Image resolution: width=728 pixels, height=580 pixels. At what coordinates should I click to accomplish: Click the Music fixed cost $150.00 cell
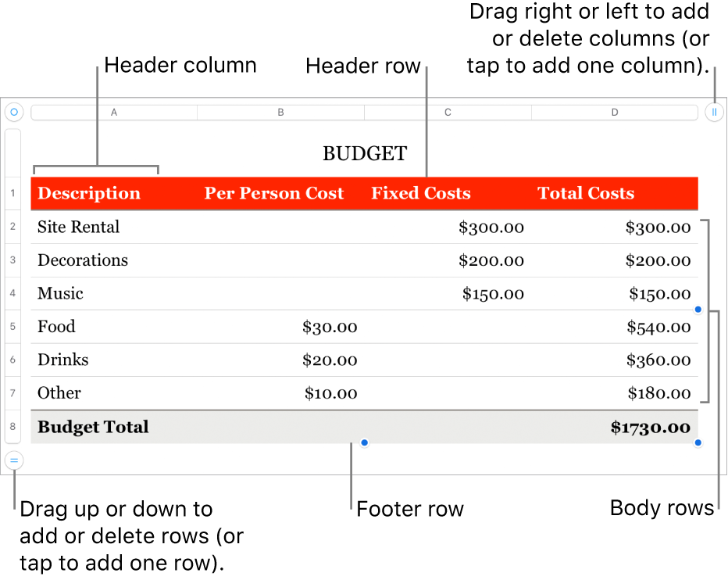492,294
